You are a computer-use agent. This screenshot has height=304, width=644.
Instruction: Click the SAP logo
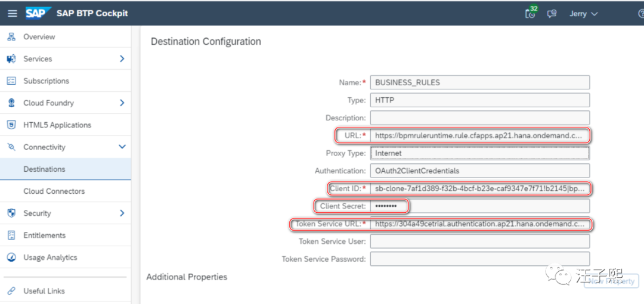click(39, 13)
